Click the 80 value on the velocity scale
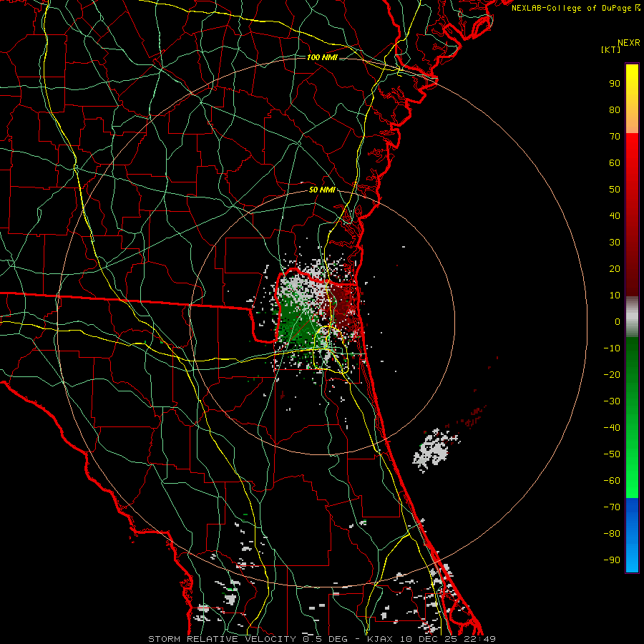The width and height of the screenshot is (644, 644). 615,110
